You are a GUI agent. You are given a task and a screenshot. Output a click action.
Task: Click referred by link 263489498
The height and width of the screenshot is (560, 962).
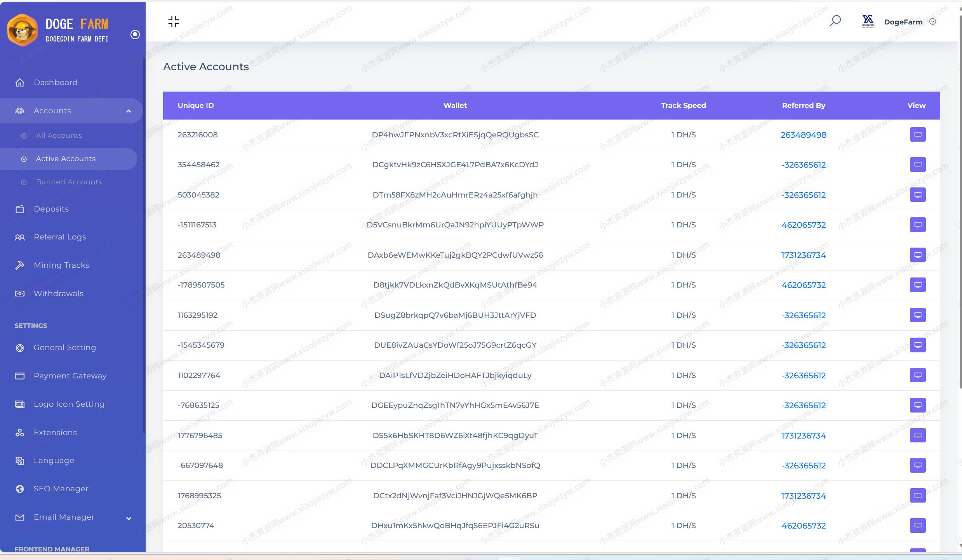point(802,134)
